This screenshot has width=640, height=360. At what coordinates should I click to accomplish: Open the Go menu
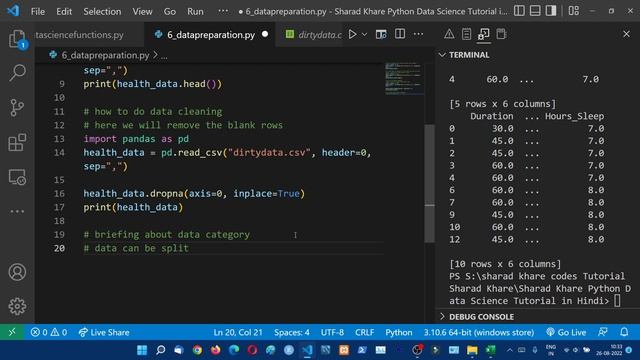click(170, 11)
